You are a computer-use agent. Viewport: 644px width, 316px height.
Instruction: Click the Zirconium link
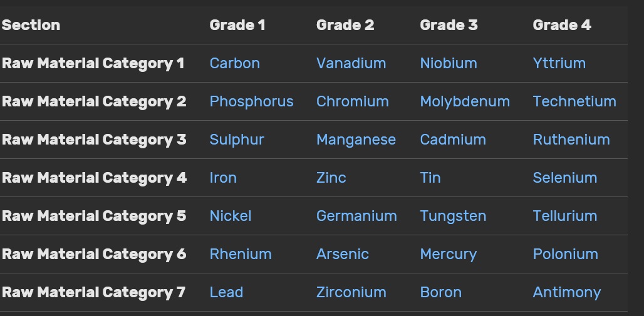(351, 292)
